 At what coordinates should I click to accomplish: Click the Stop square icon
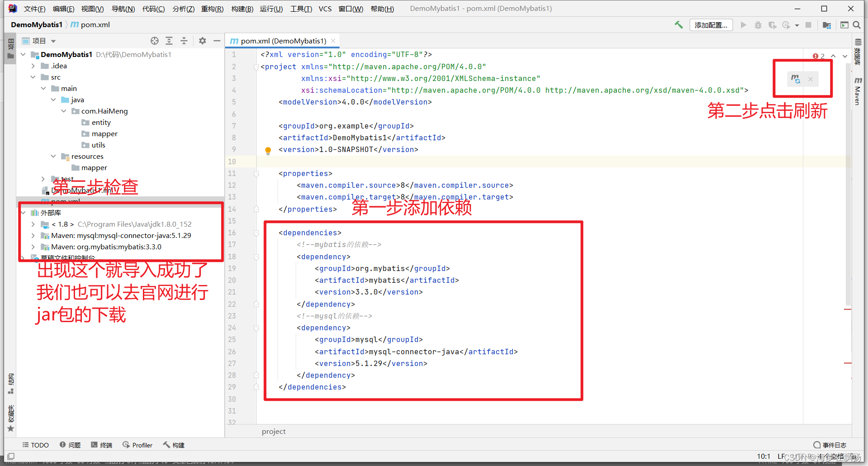808,25
